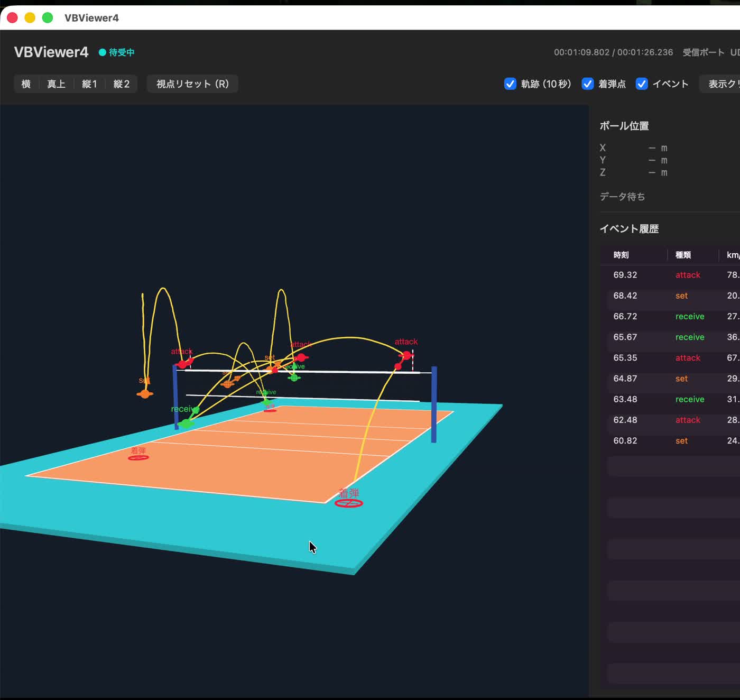Click the red attack marker beside the right net post
Screen dimensions: 740x700
tap(406, 355)
